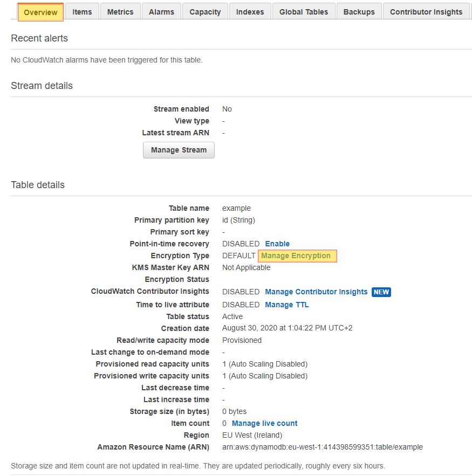This screenshot has height=476, width=472.
Task: Click the Table details heading
Action: pos(37,184)
